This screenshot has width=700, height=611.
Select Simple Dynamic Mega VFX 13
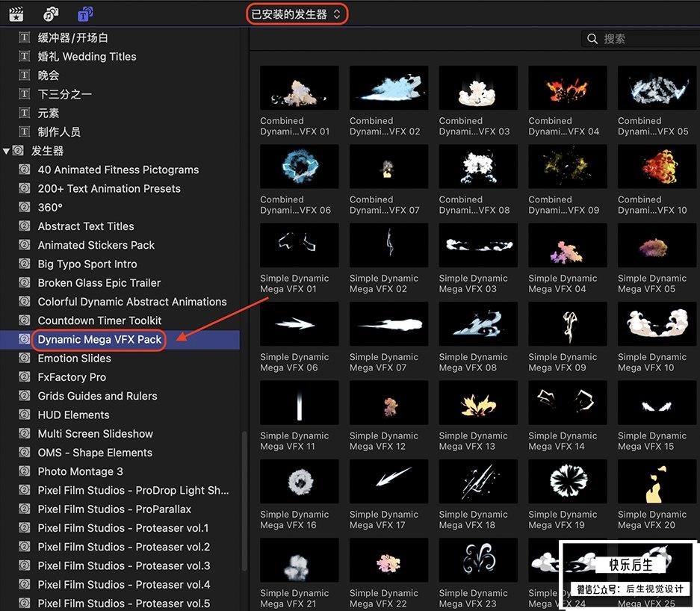coord(478,403)
